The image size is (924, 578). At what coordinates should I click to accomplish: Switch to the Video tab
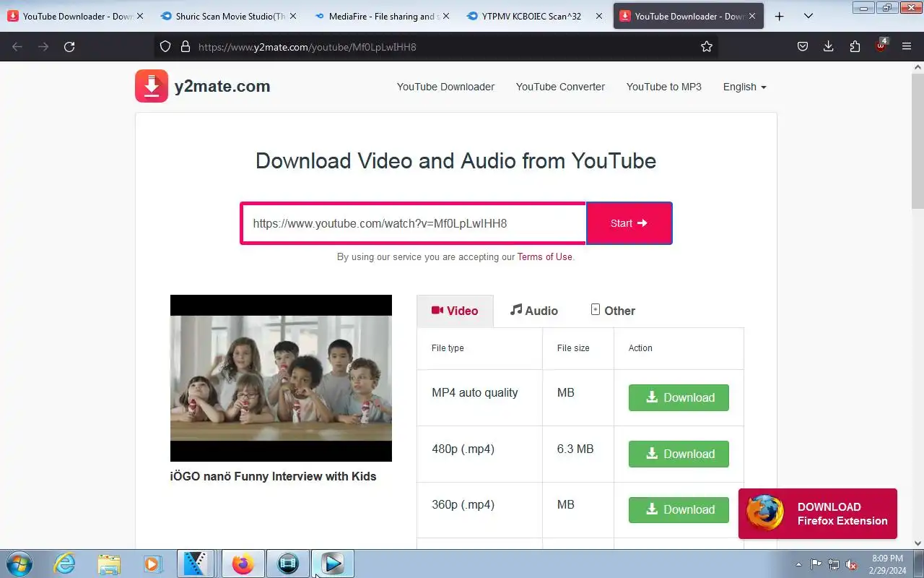[455, 311]
